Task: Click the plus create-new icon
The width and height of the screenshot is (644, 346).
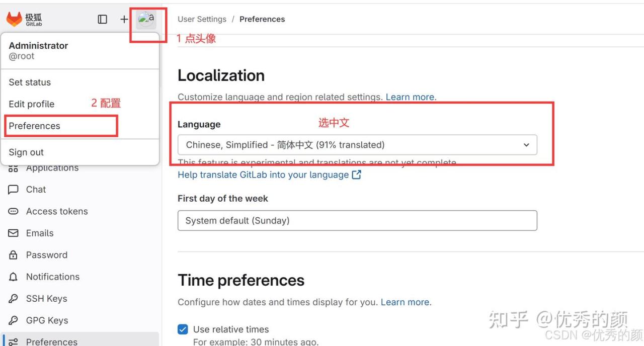Action: pyautogui.click(x=124, y=19)
